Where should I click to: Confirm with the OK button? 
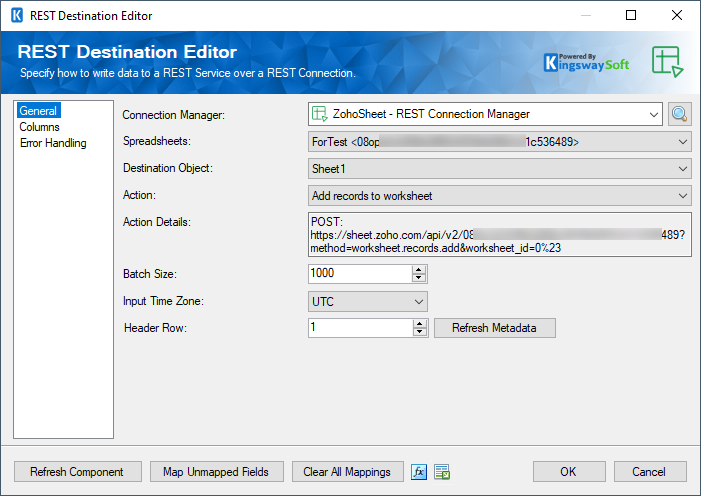(x=569, y=472)
